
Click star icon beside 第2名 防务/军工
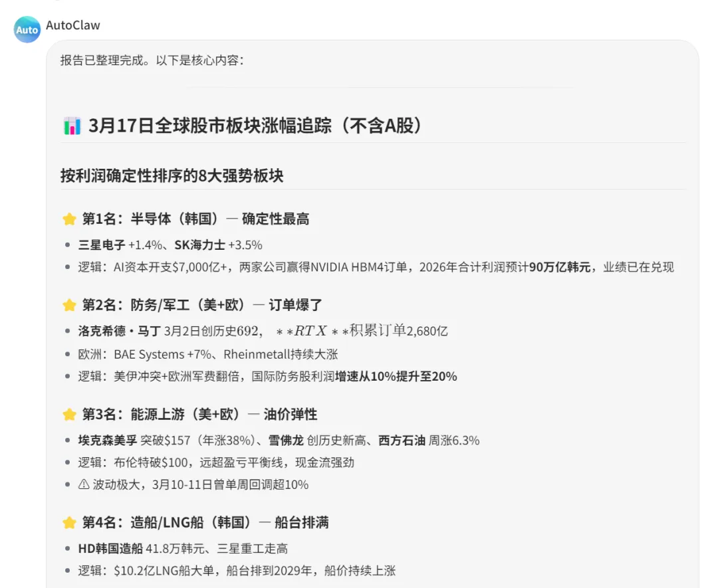(x=69, y=305)
